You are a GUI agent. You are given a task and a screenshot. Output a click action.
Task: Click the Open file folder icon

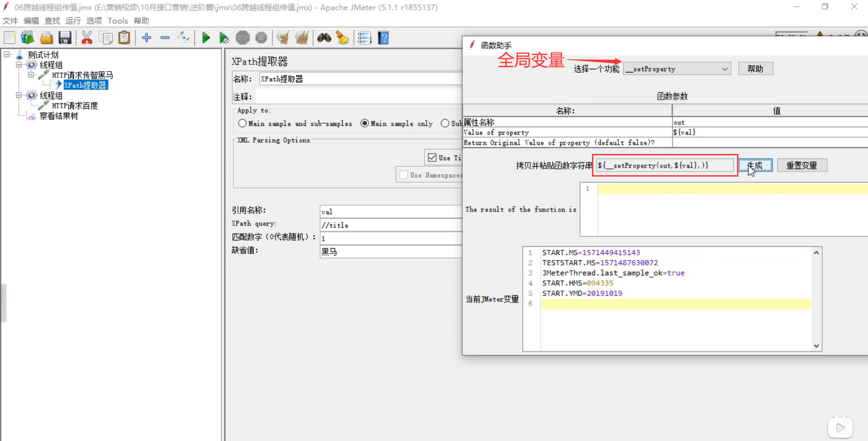click(x=46, y=38)
